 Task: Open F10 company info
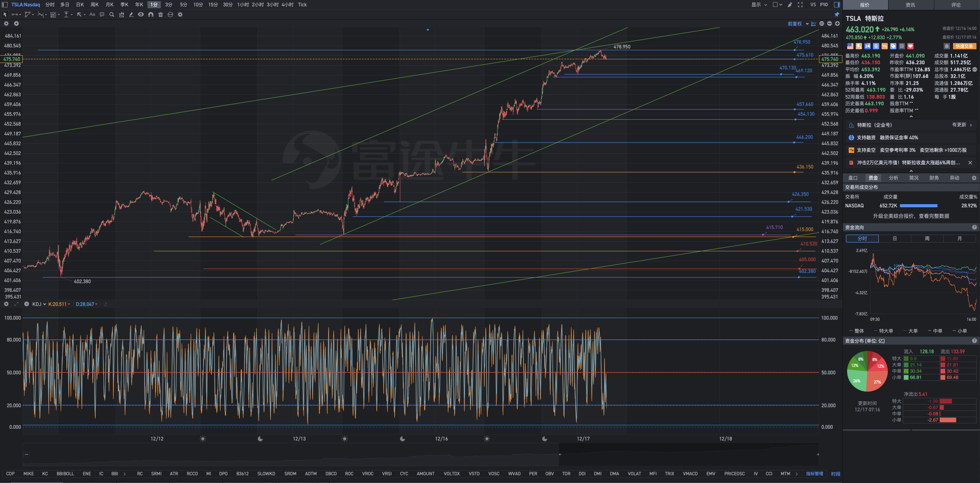tap(824, 5)
